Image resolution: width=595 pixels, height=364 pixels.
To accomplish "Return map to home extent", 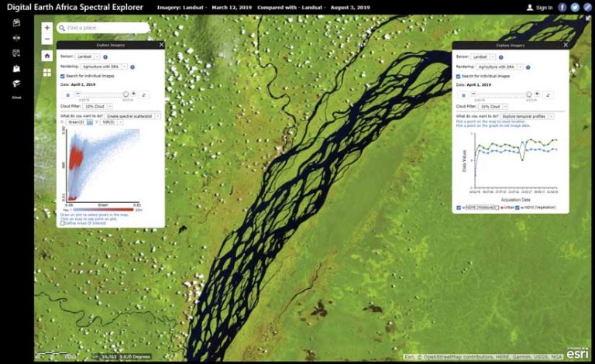I will pyautogui.click(x=47, y=56).
